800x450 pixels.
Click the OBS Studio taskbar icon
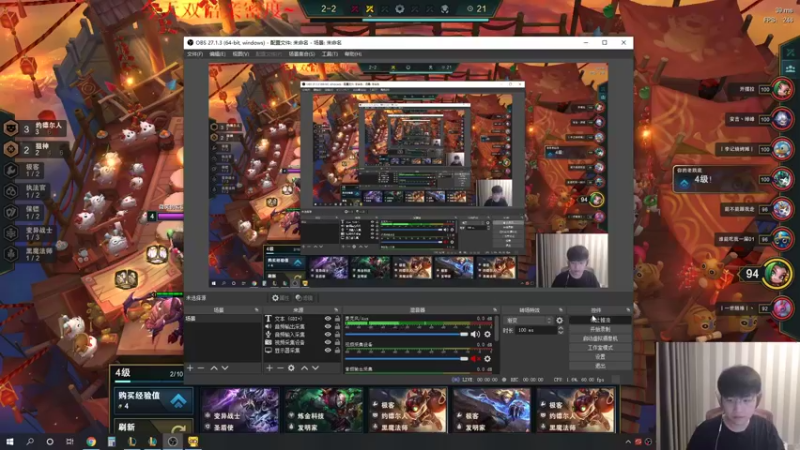[172, 441]
